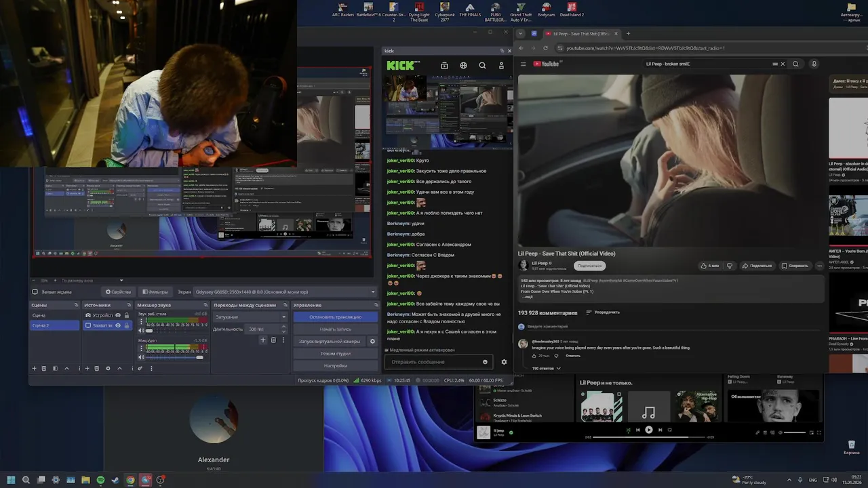Image resolution: width=868 pixels, height=488 pixels.
Task: Enable OBS Studio Mode
Action: (335, 354)
